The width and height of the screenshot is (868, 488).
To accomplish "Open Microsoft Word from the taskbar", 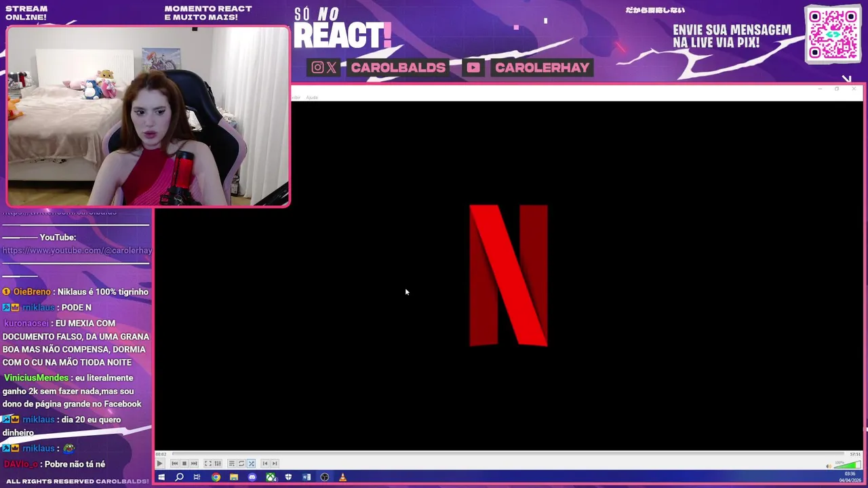I will click(x=307, y=477).
